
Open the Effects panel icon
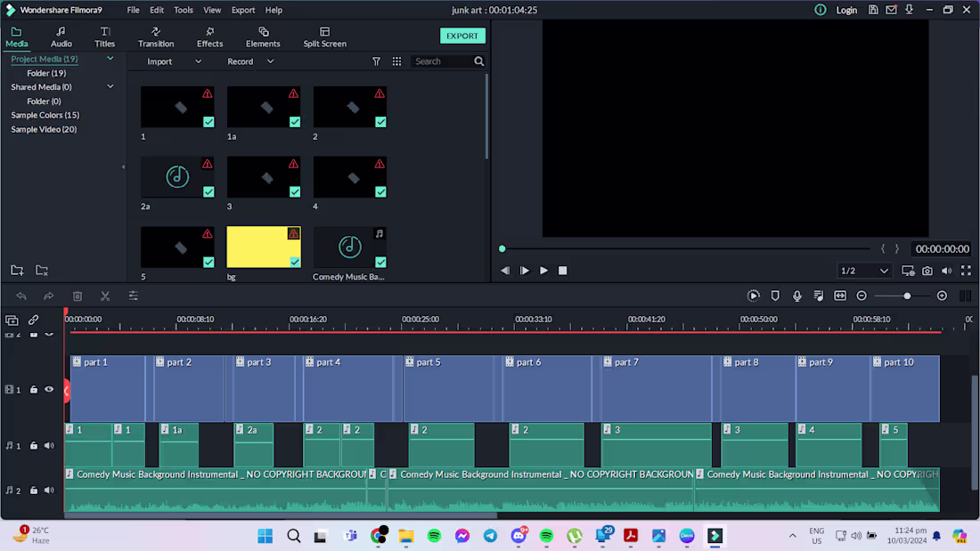(x=210, y=36)
